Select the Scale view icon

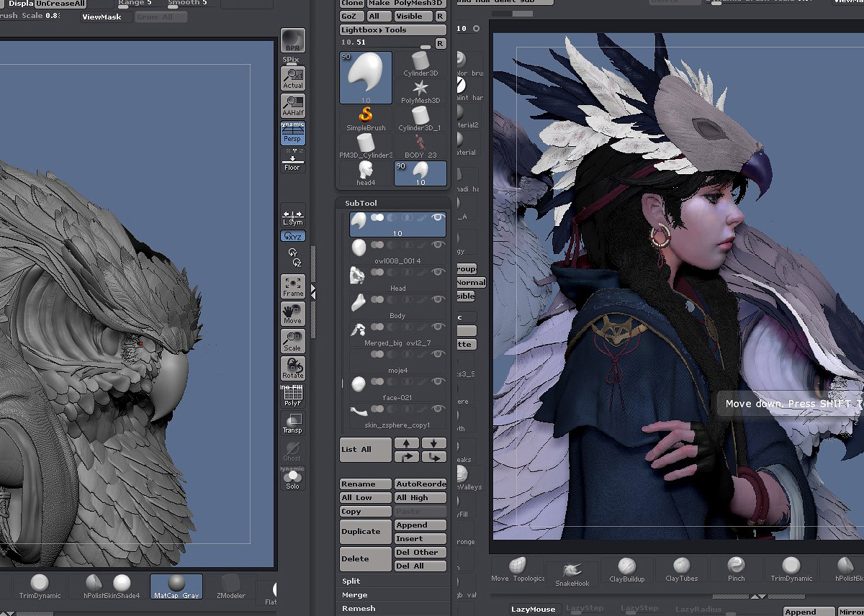point(292,341)
